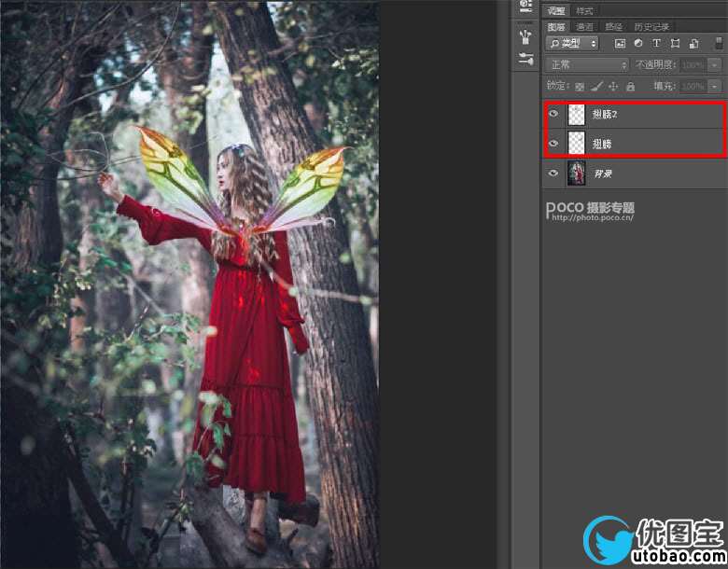728x569 pixels.
Task: Click the 填充 fill value field
Action: coord(692,86)
